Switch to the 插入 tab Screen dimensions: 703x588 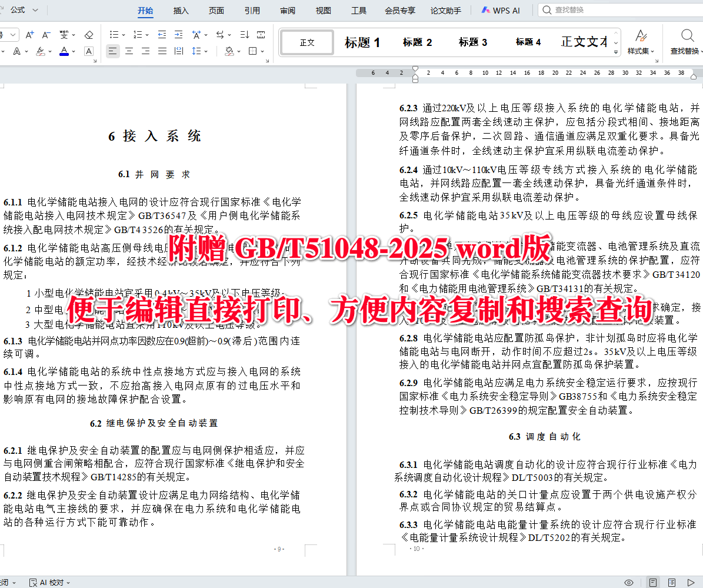181,11
